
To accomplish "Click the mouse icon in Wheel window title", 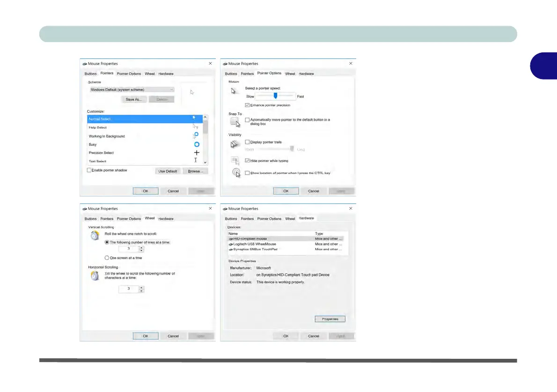I will [85, 209].
